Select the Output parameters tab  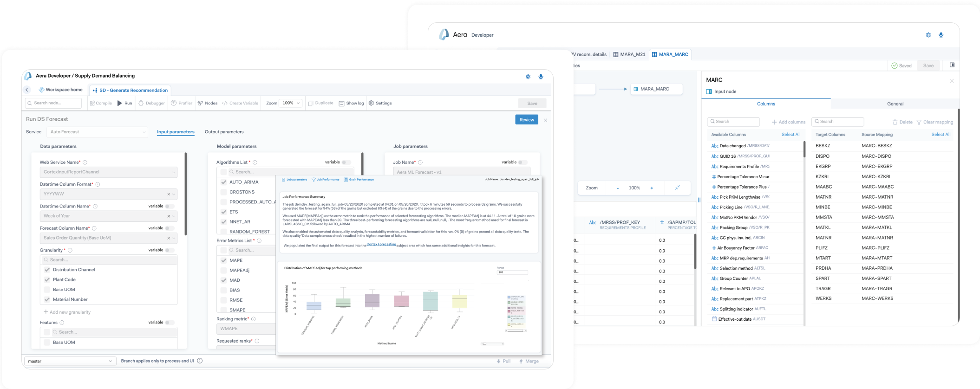224,132
